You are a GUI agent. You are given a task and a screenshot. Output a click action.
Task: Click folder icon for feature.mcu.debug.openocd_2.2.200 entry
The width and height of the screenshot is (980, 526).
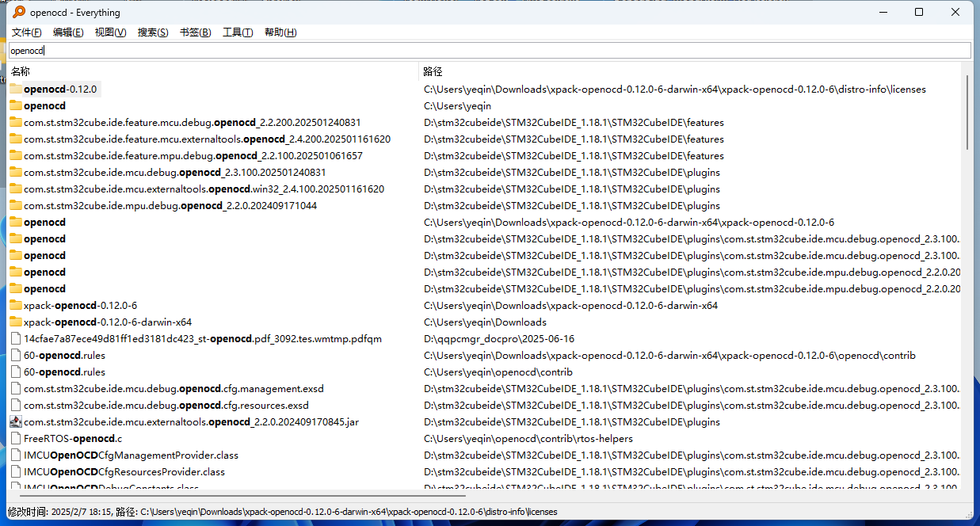point(16,122)
